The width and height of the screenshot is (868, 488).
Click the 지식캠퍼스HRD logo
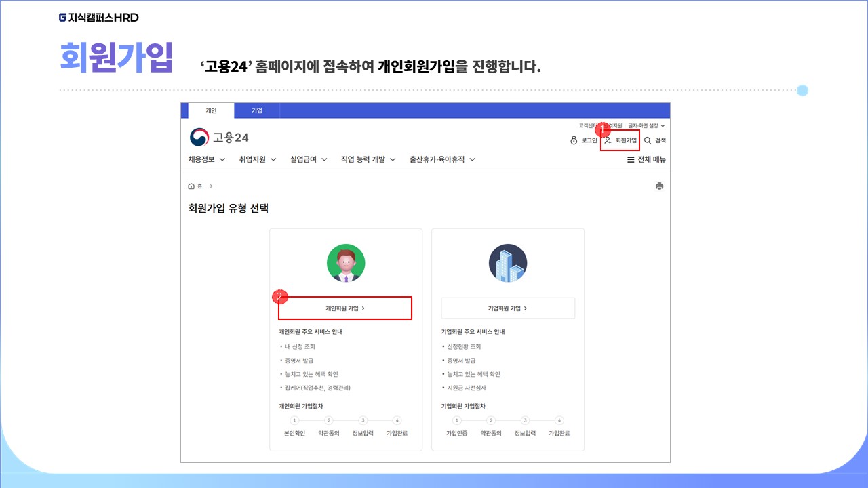point(99,18)
